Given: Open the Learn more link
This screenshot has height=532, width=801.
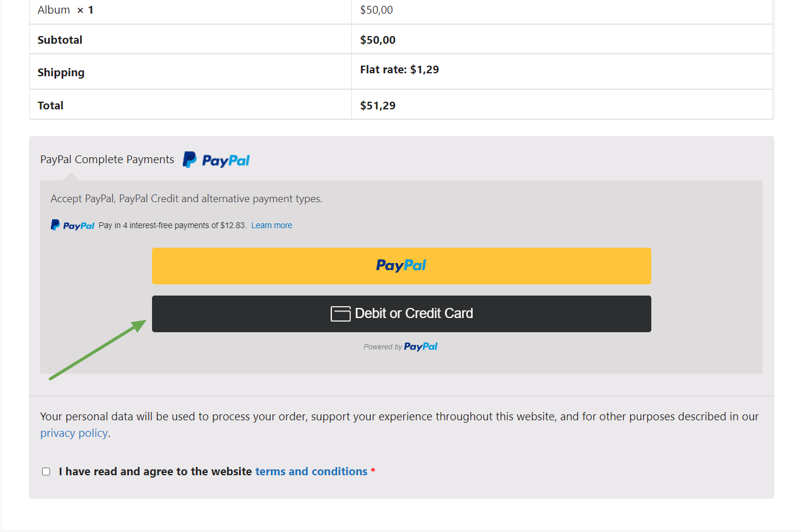Looking at the screenshot, I should coord(272,225).
